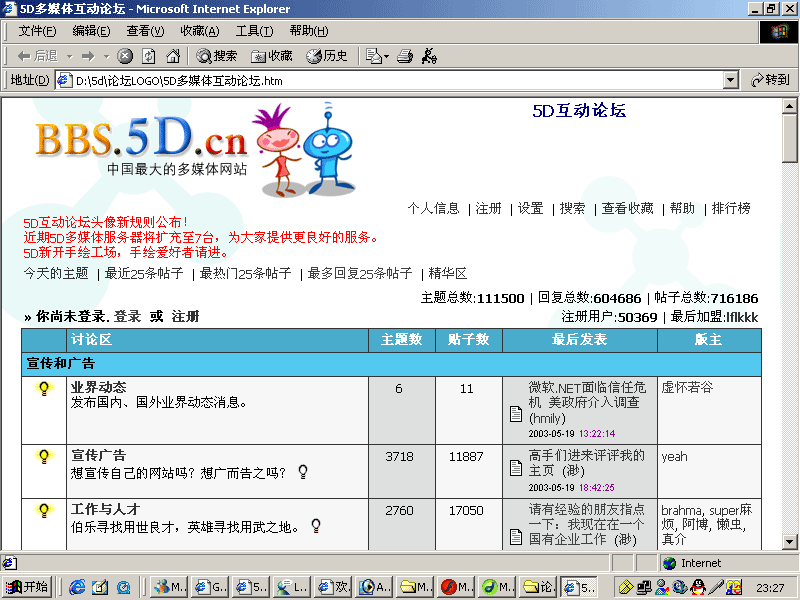Click the Internet zone globe in the status bar
The image size is (800, 600).
[x=669, y=563]
